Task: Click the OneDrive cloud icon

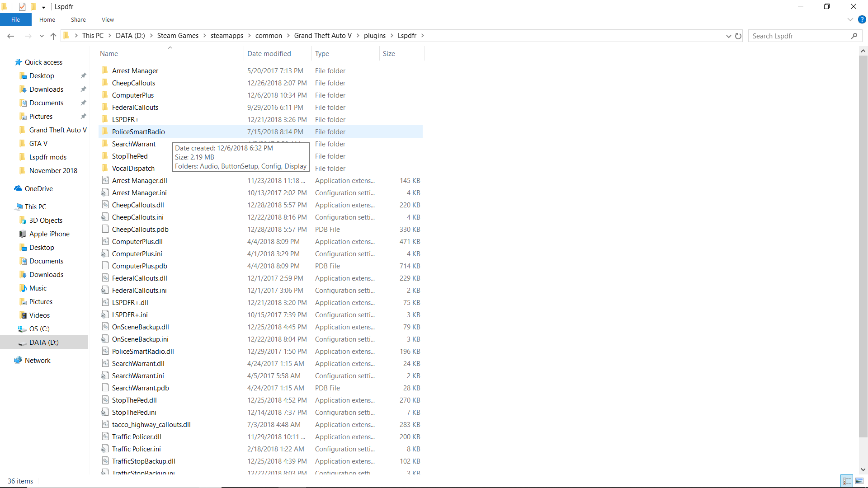Action: tap(18, 188)
